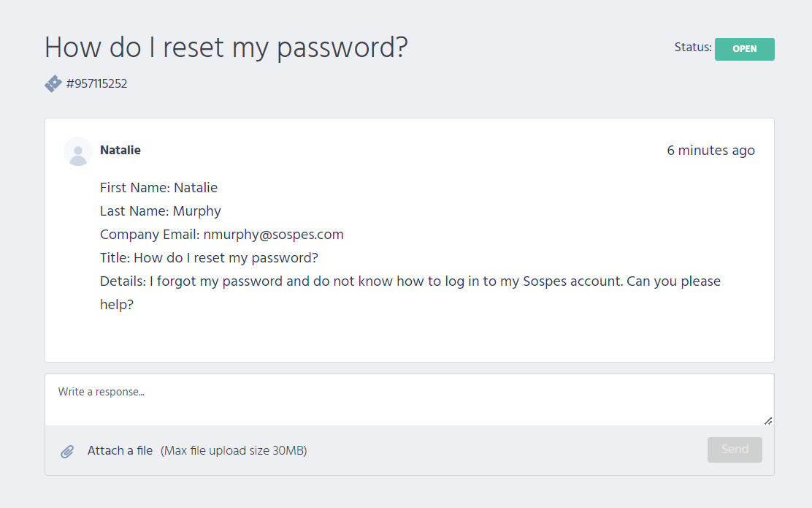Screen dimensions: 812x508
Task: Click the textarea resize handle
Action: click(768, 421)
